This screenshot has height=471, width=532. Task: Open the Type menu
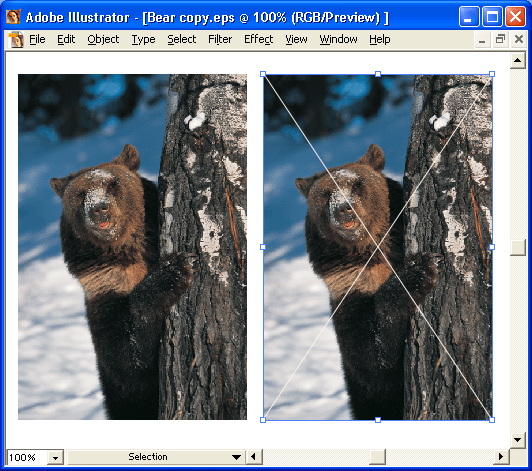(144, 39)
